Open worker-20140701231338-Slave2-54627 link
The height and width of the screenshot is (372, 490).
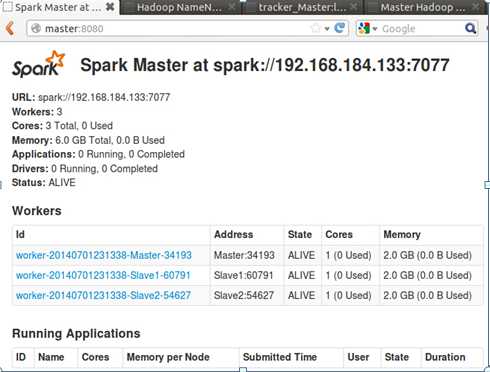point(103,295)
